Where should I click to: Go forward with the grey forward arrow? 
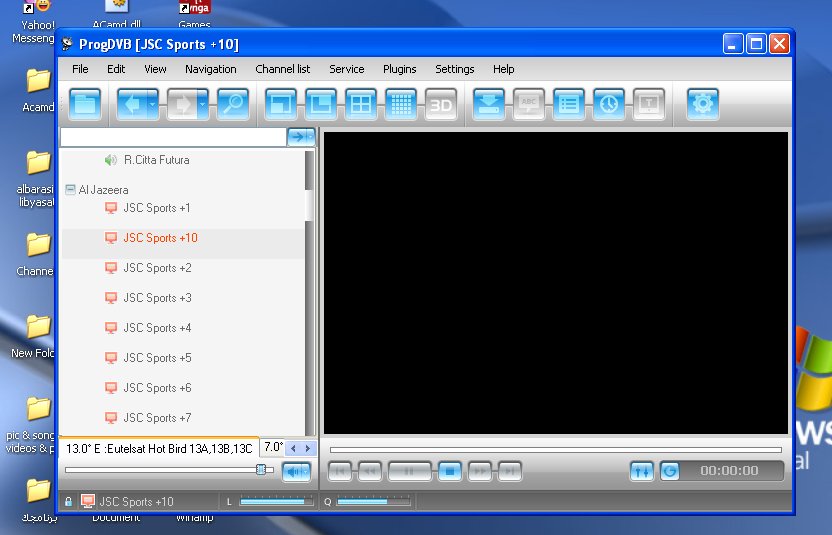pyautogui.click(x=181, y=104)
